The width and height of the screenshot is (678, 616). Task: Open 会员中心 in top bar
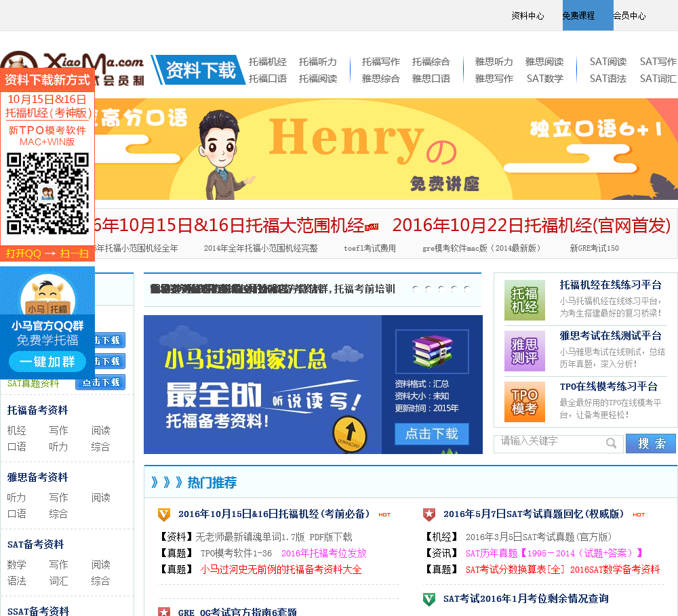point(629,16)
